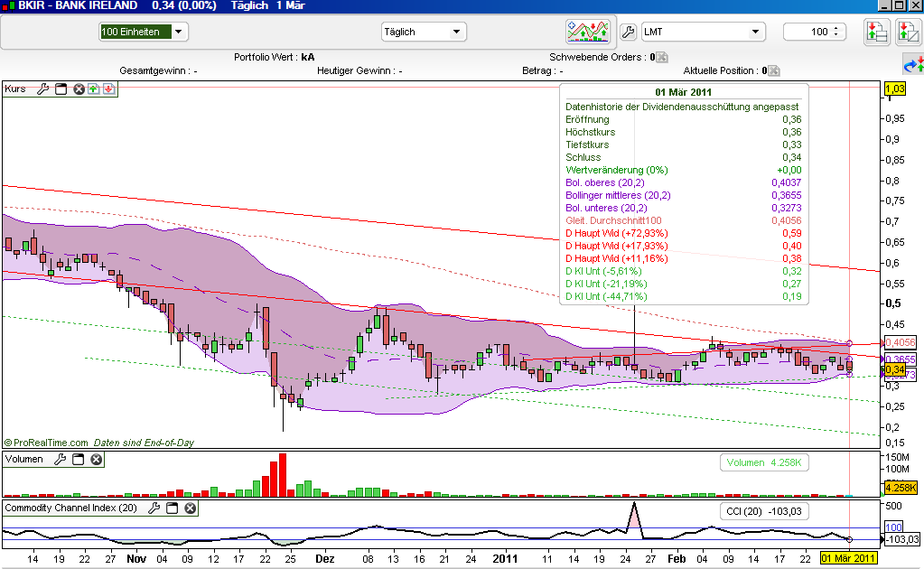Click the Volumen panel label
The image size is (924, 569).
(x=24, y=460)
